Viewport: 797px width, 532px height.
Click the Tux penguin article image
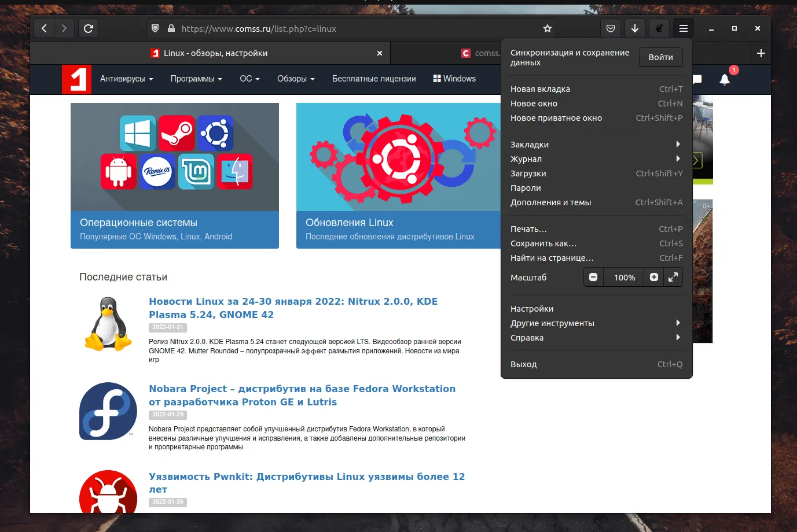click(x=108, y=324)
